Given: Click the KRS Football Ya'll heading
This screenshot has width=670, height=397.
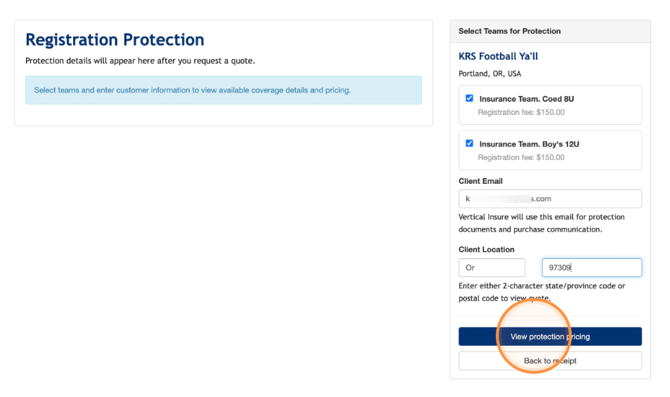Looking at the screenshot, I should pyautogui.click(x=498, y=56).
